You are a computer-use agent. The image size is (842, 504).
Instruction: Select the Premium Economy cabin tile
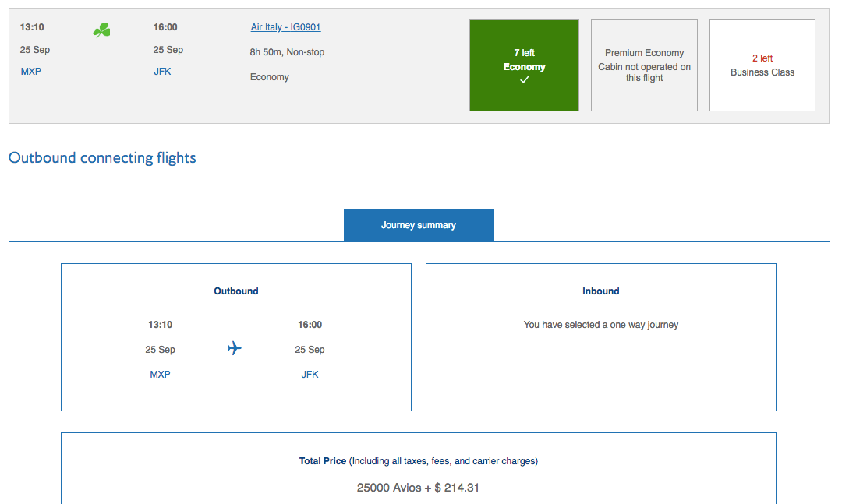(645, 65)
